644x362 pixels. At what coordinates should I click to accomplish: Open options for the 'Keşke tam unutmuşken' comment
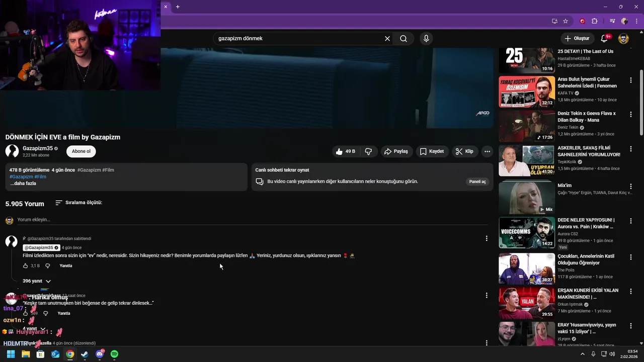[x=486, y=295]
